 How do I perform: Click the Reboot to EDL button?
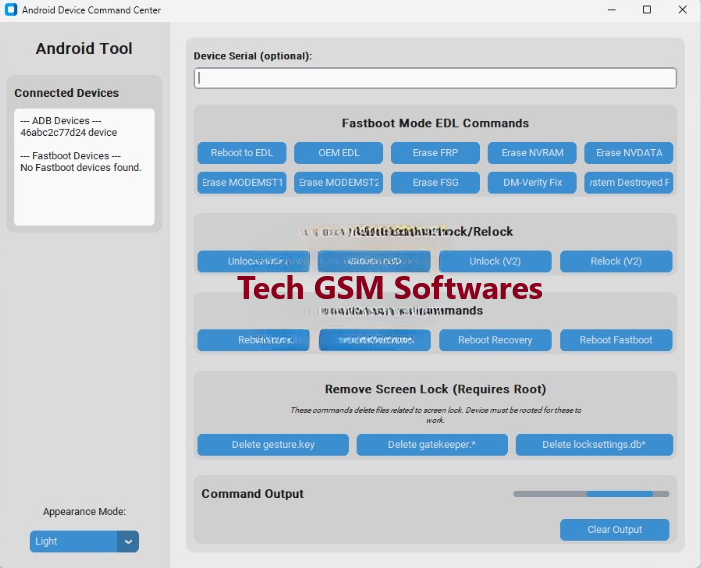point(241,153)
